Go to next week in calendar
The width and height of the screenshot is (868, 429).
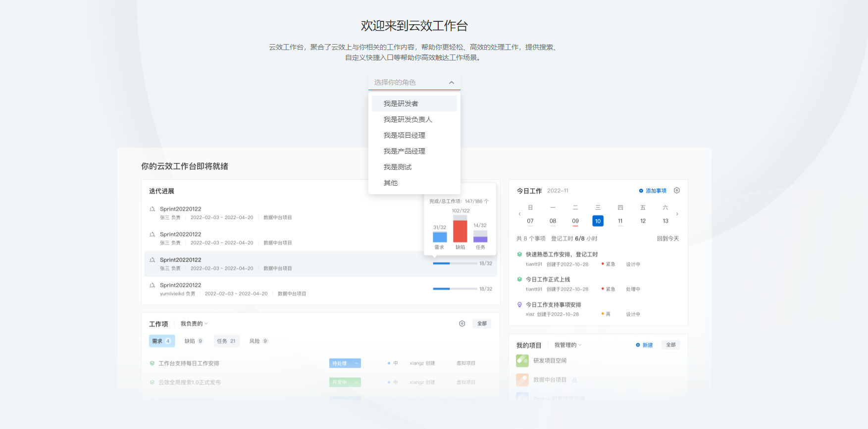(677, 214)
